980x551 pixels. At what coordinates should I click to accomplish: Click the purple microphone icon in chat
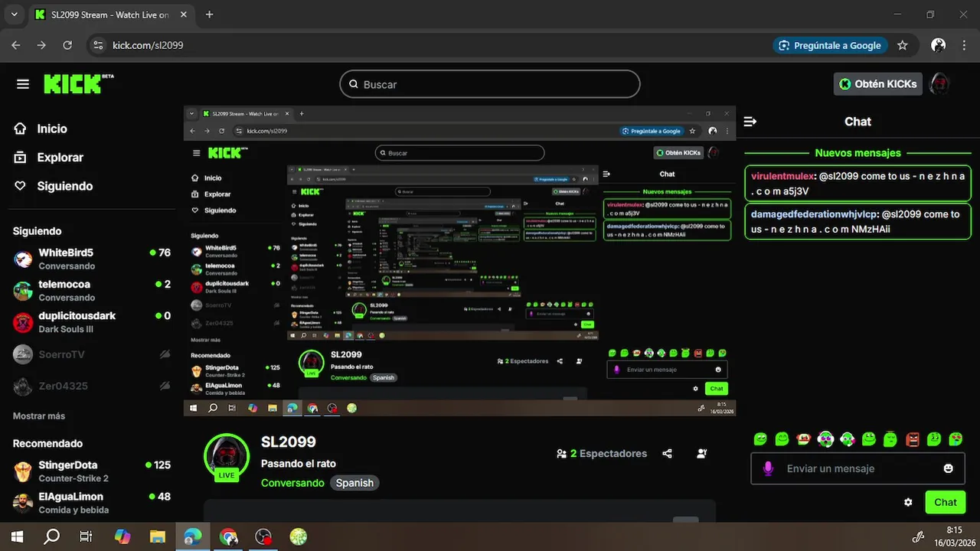click(768, 468)
